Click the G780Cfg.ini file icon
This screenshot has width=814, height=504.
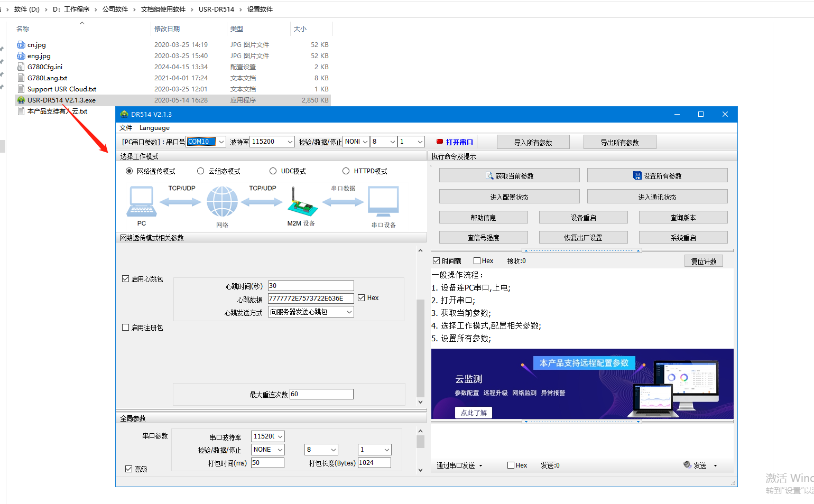(21, 67)
